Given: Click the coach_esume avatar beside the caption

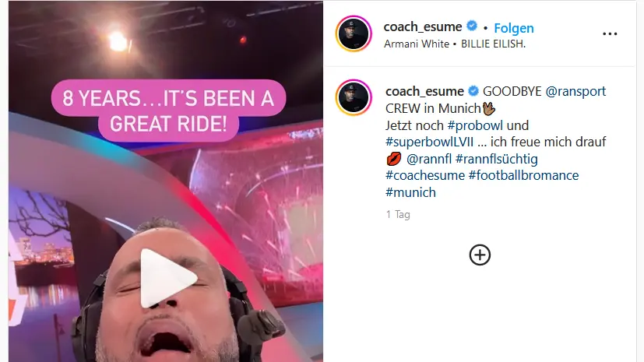Looking at the screenshot, I should 354,97.
